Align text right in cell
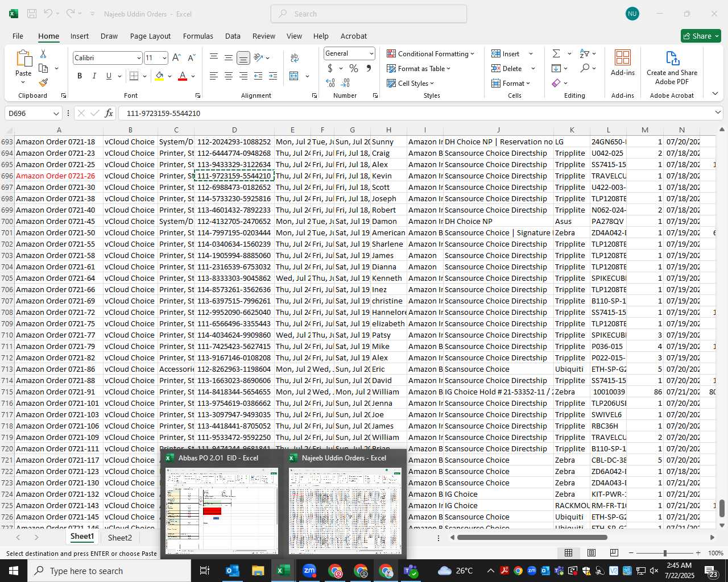This screenshot has width=728, height=582. coord(243,76)
